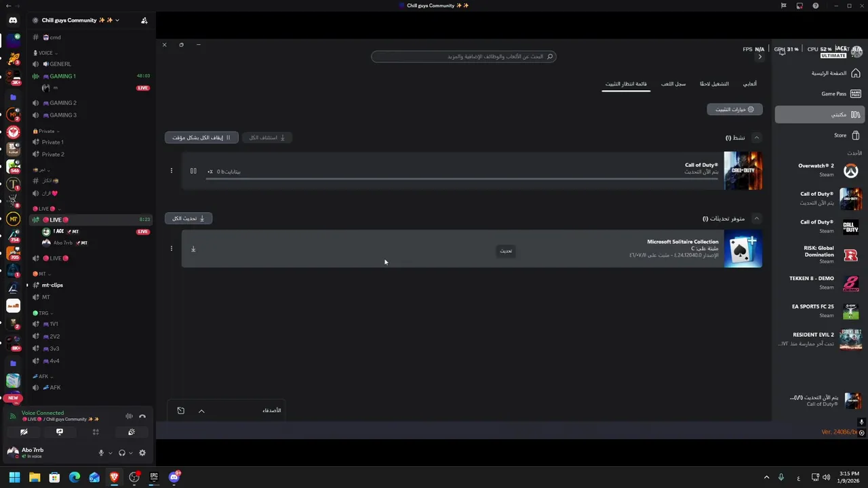The width and height of the screenshot is (868, 488).
Task: Open Xbox Home page in sidebar
Action: click(818, 73)
